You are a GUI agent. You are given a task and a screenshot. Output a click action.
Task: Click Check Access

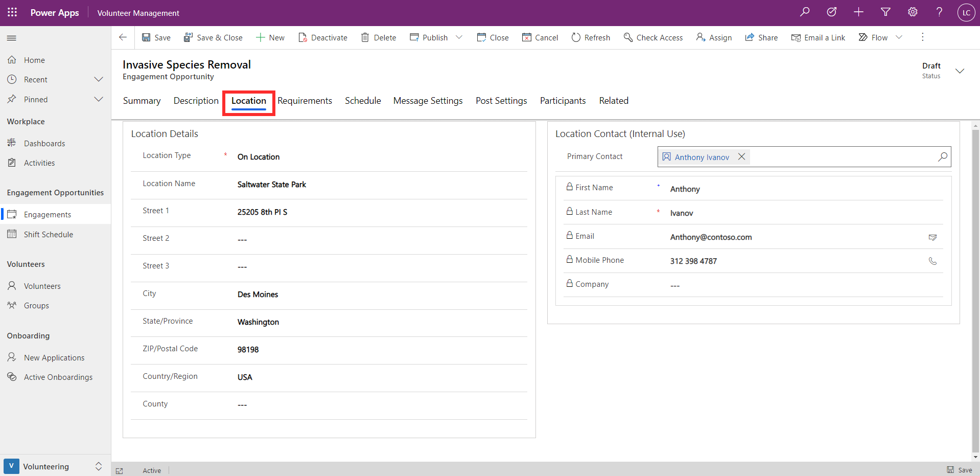point(653,37)
